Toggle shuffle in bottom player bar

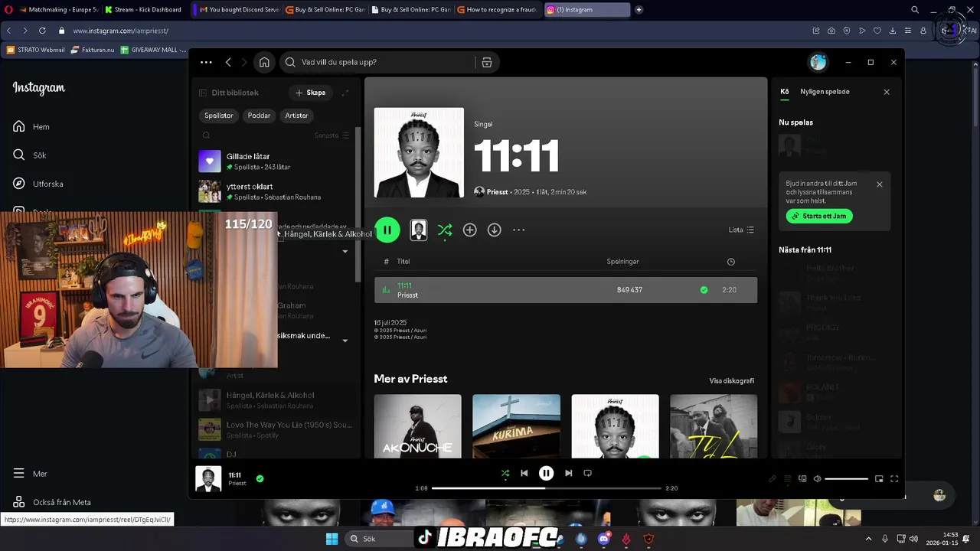[x=505, y=473]
